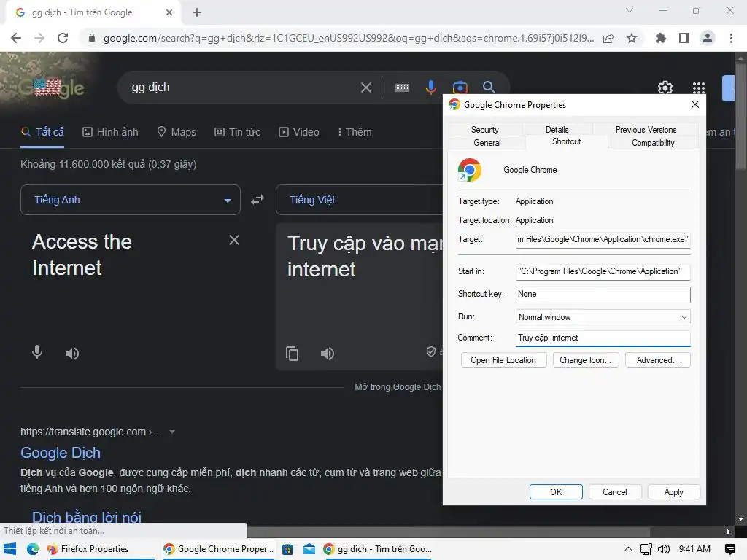747x560 pixels.
Task: Click Apply in the Properties dialog
Action: [673, 492]
